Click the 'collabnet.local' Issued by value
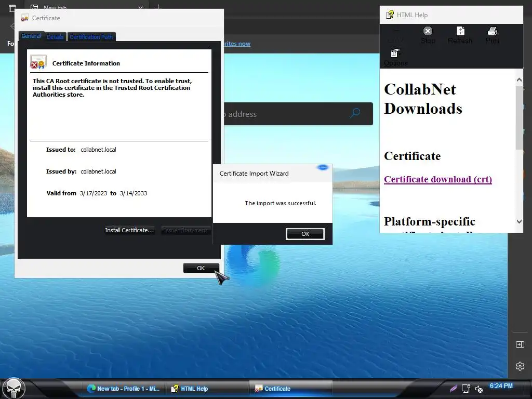The height and width of the screenshot is (399, 532). coord(98,171)
